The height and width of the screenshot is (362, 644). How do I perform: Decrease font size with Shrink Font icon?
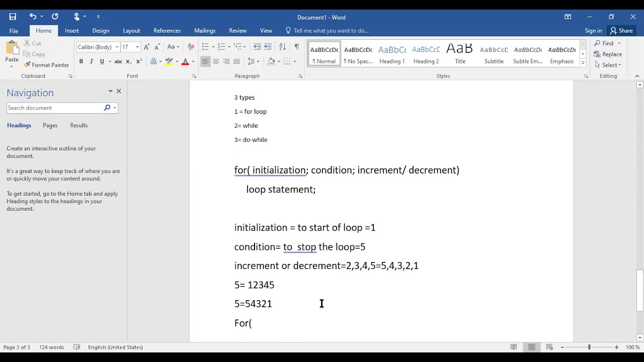(x=157, y=47)
